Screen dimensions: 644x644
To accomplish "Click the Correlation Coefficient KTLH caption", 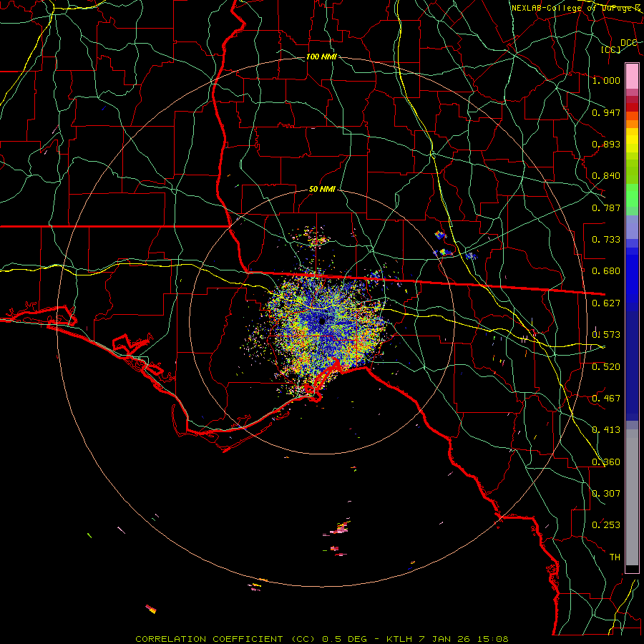I will 322,639.
